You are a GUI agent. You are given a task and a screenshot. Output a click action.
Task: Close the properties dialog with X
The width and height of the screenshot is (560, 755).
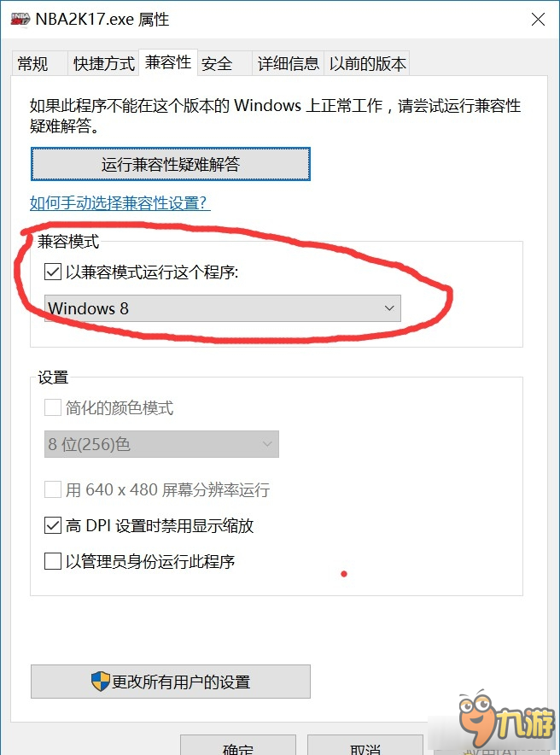click(538, 20)
